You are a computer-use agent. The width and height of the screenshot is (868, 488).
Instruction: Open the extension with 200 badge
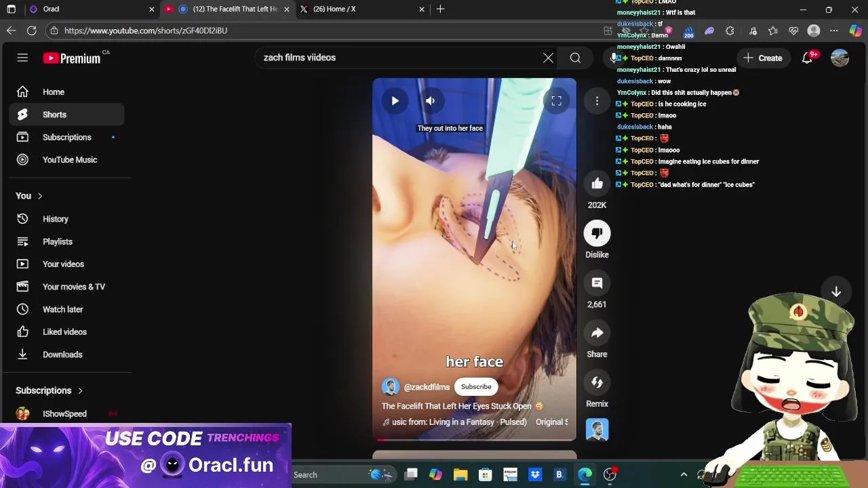(688, 31)
